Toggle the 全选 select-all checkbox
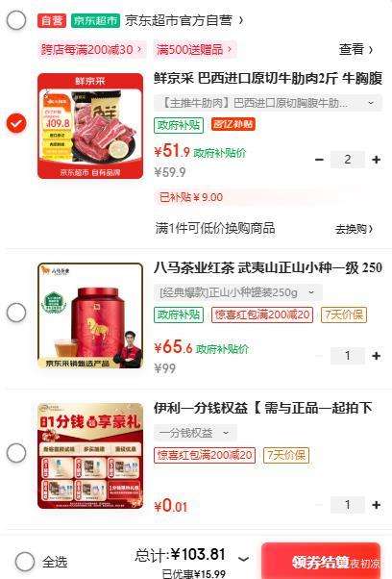 (x=25, y=562)
